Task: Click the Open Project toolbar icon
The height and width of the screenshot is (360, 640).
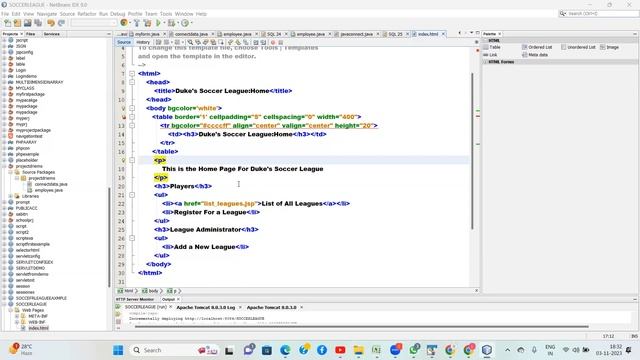Action: pos(28,23)
